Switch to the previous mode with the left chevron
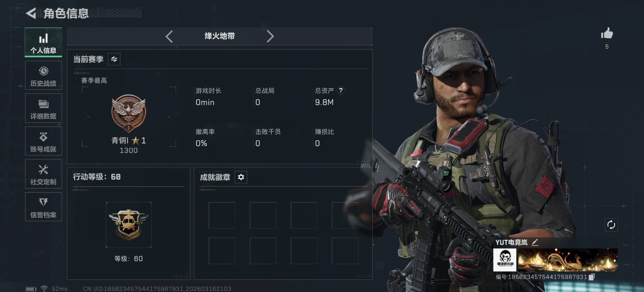 [x=169, y=36]
